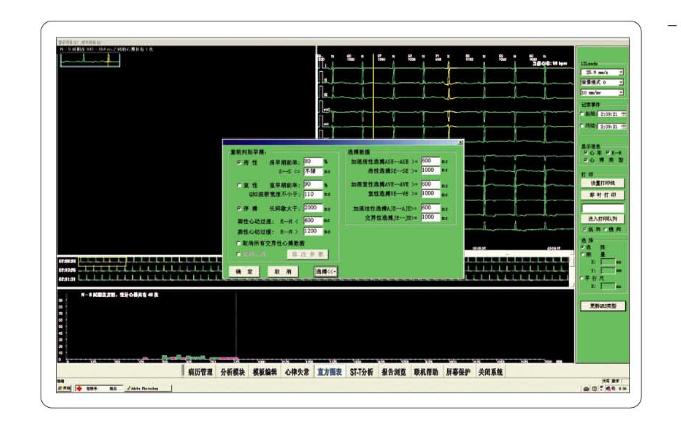Select the 直方图表 tab

coord(330,372)
